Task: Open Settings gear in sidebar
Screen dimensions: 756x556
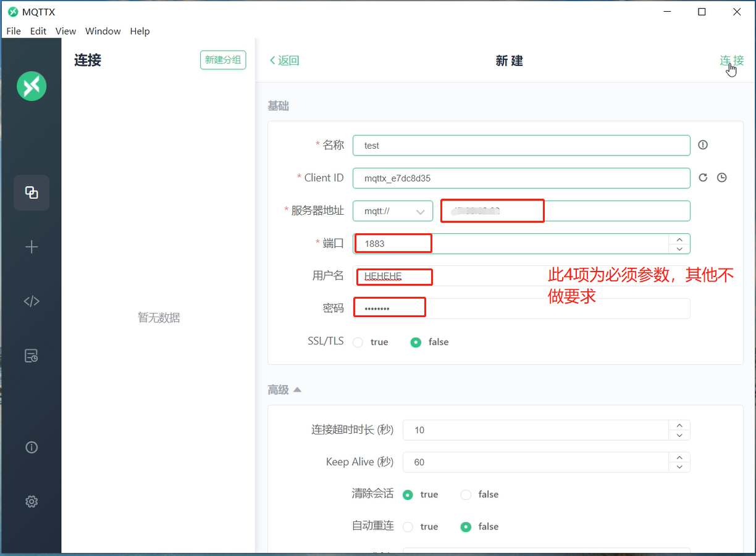Action: (x=31, y=502)
